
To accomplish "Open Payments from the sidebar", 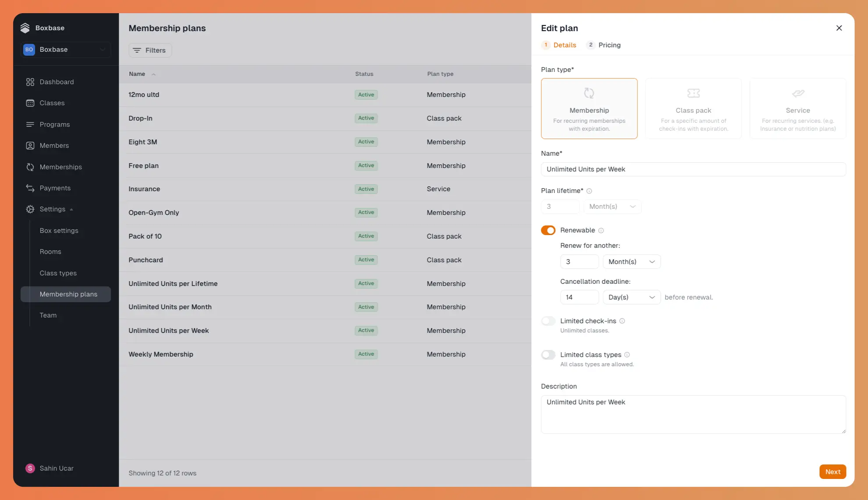I will (x=55, y=188).
